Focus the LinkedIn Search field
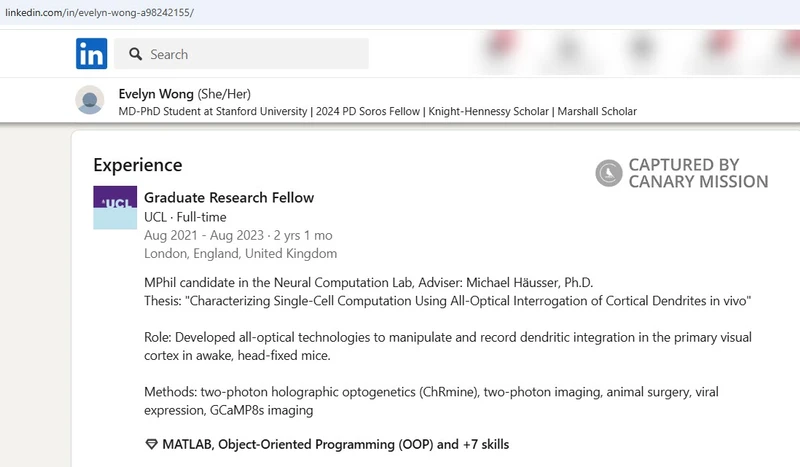 click(x=241, y=54)
